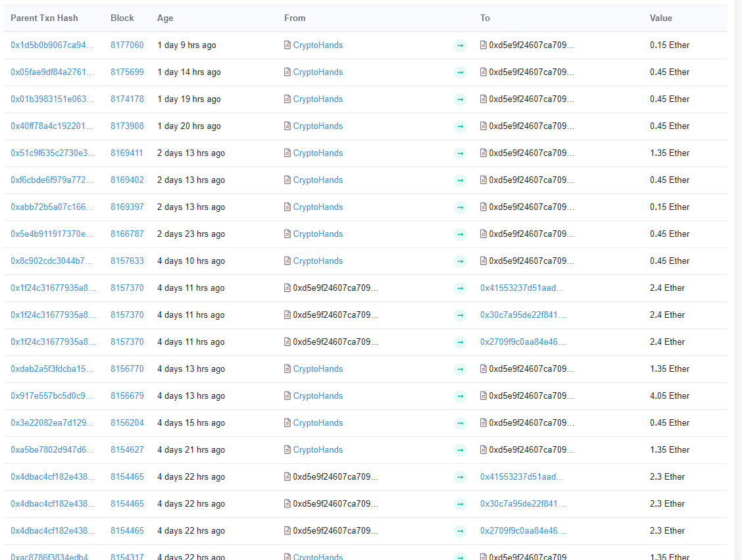The height and width of the screenshot is (560, 742).
Task: Click the contract icon before the To address in block 8156204 row
Action: [x=483, y=422]
